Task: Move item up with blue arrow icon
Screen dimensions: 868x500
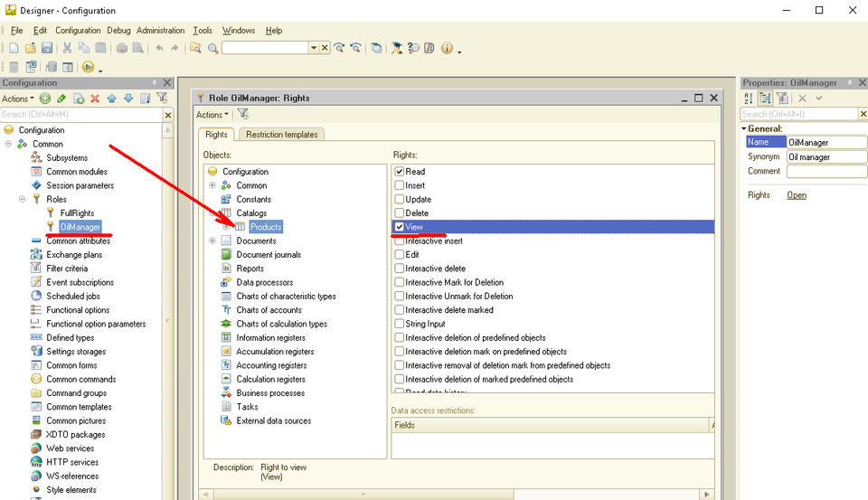Action: [112, 99]
